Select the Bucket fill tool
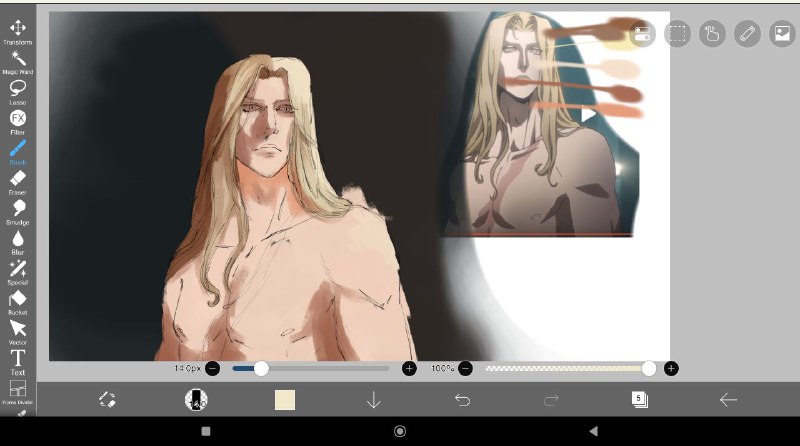 (18, 303)
